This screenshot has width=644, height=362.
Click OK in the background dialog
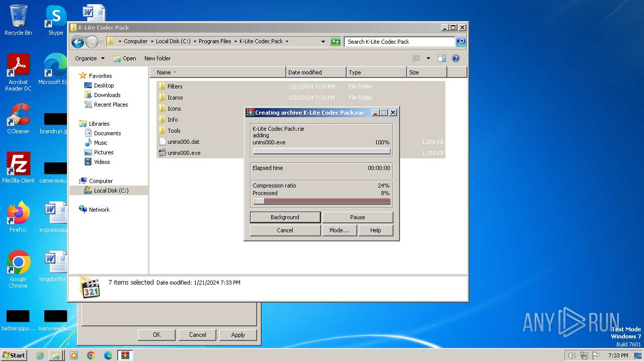156,335
